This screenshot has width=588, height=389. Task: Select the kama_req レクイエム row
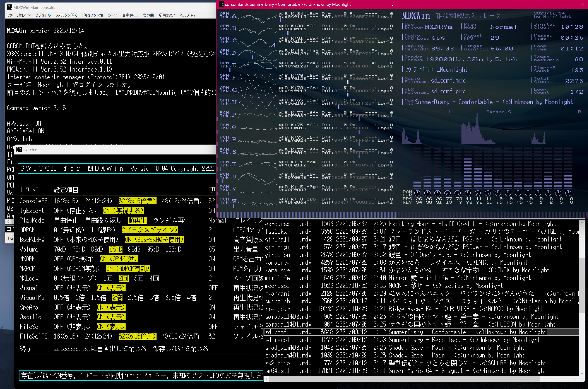coord(421,263)
